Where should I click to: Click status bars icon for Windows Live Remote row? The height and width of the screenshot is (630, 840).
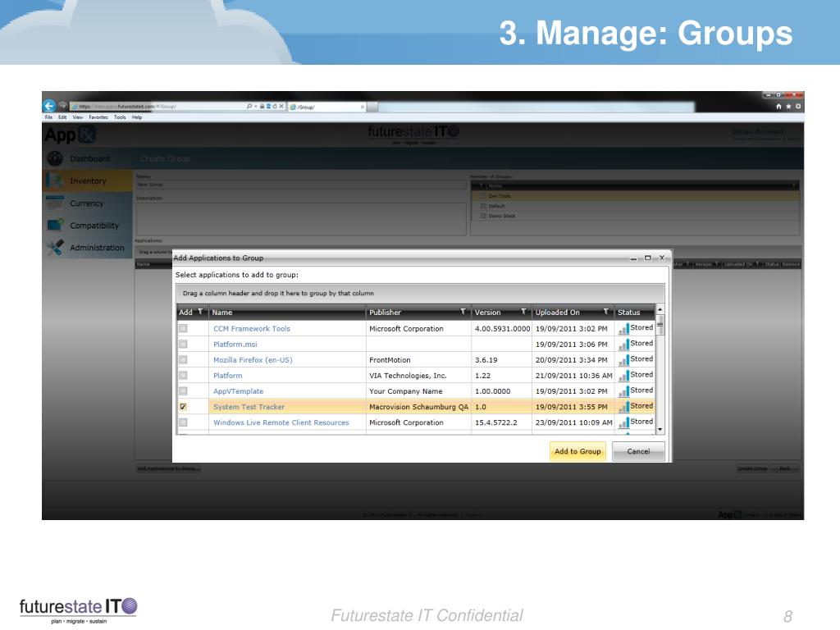click(x=623, y=422)
